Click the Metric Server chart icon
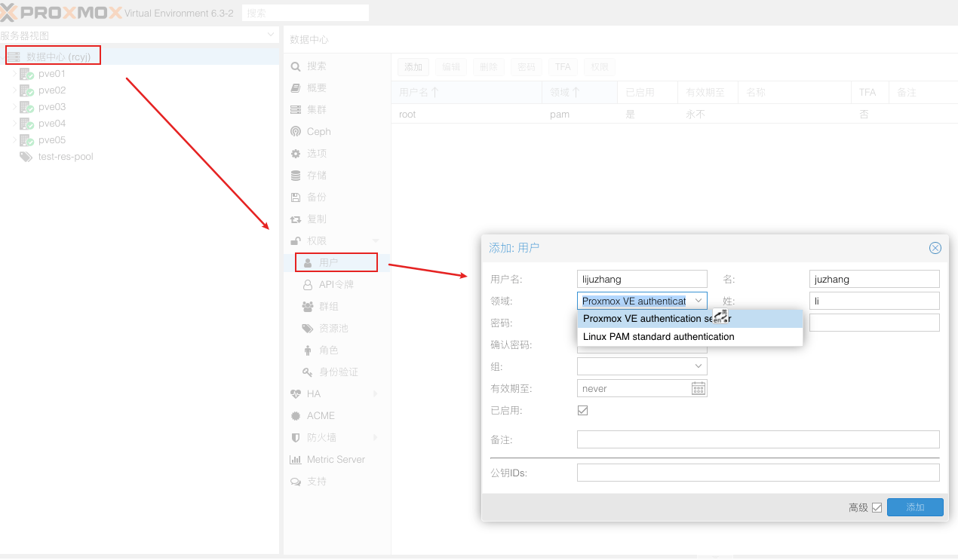The image size is (958, 560). click(296, 460)
